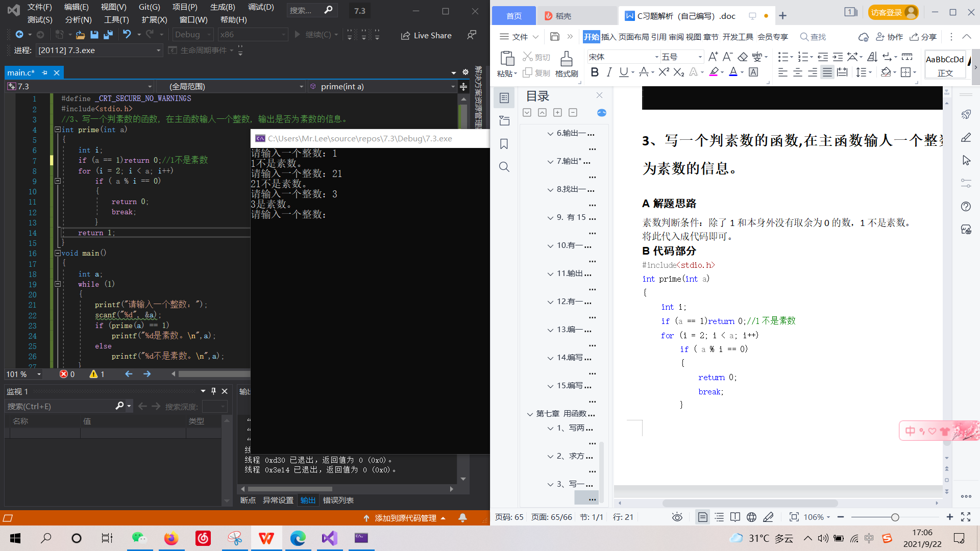Toggle pin on main.c tab
Image resolution: width=980 pixels, height=551 pixels.
tap(44, 73)
